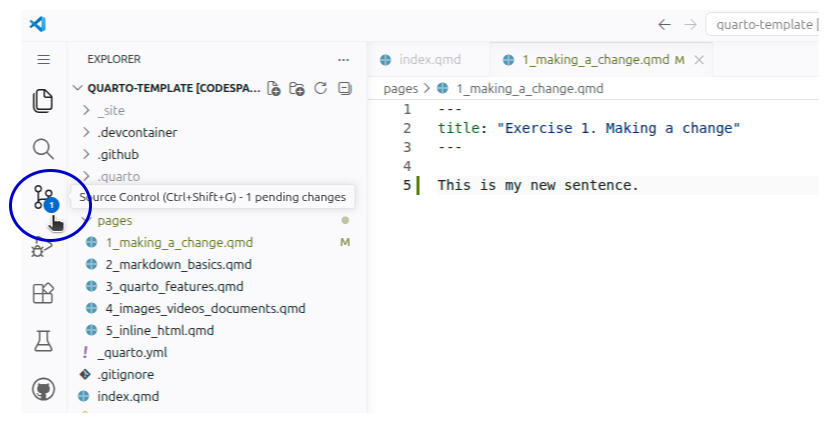Open the Run and Debug view

[42, 248]
